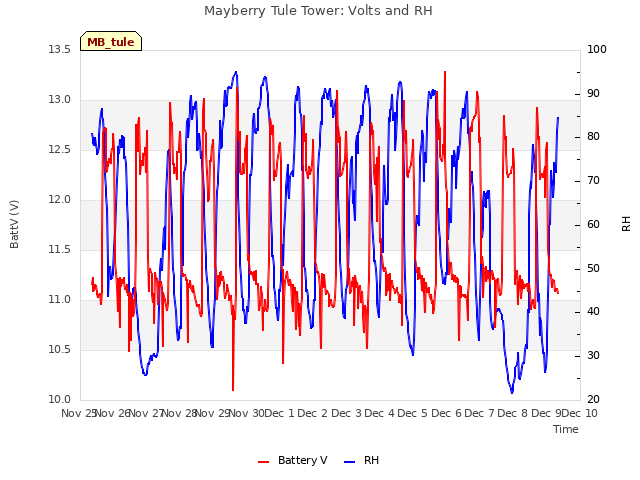This screenshot has width=640, height=480.
Task: Click the 11.5 left axis tick label
Action: (60, 249)
